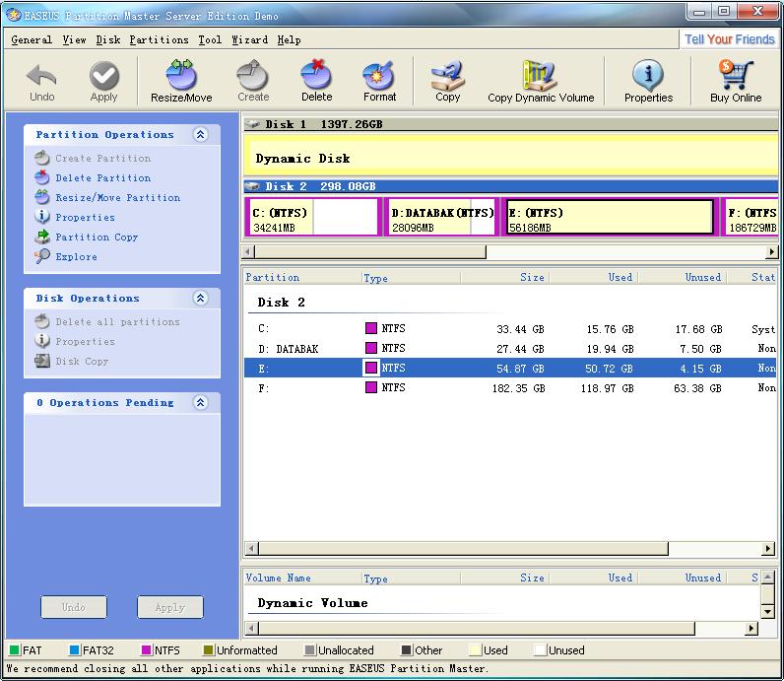Collapse the Partition Operations panel
784x681 pixels.
point(201,134)
